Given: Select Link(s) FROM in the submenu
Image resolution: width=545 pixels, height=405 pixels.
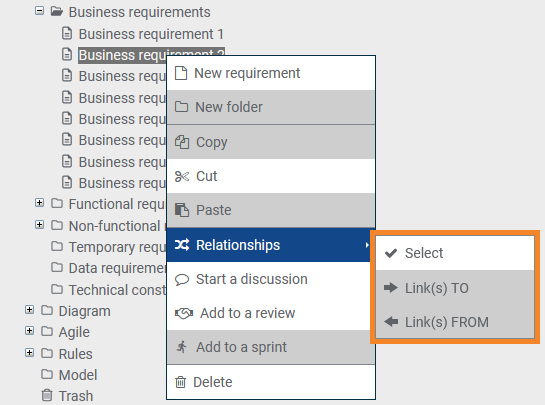Looking at the screenshot, I should tap(455, 322).
